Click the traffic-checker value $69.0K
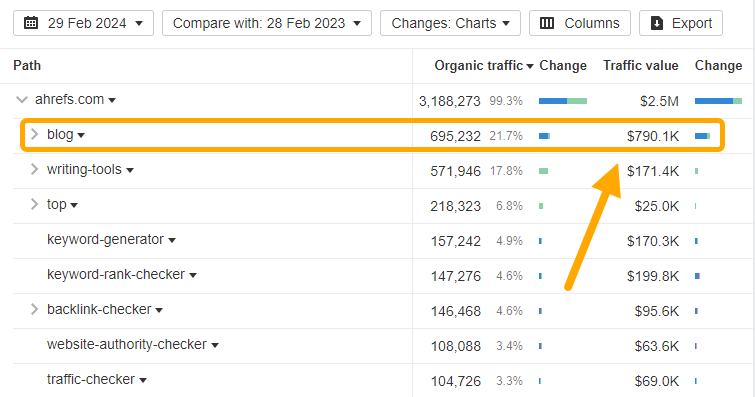Screen dimensions: 755x397 coord(657,381)
